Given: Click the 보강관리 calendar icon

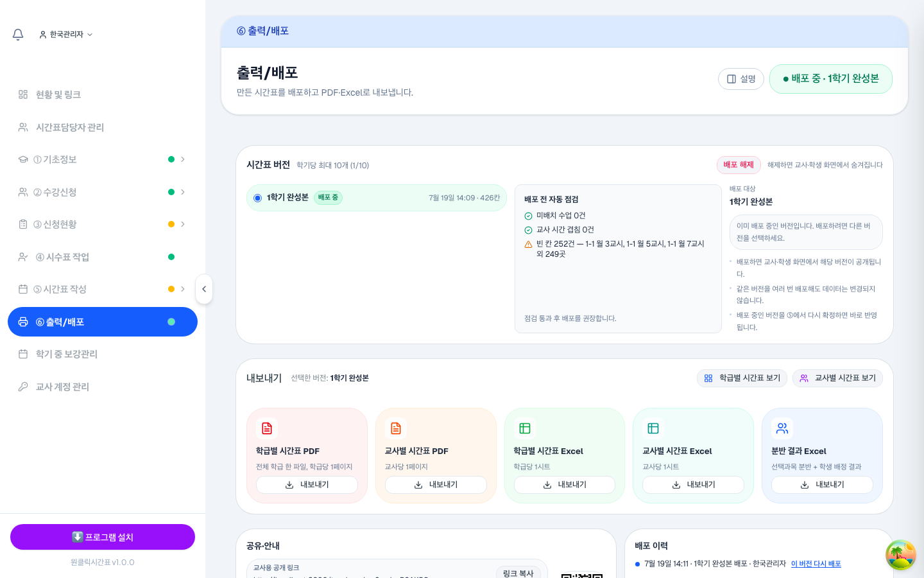Looking at the screenshot, I should pos(23,354).
